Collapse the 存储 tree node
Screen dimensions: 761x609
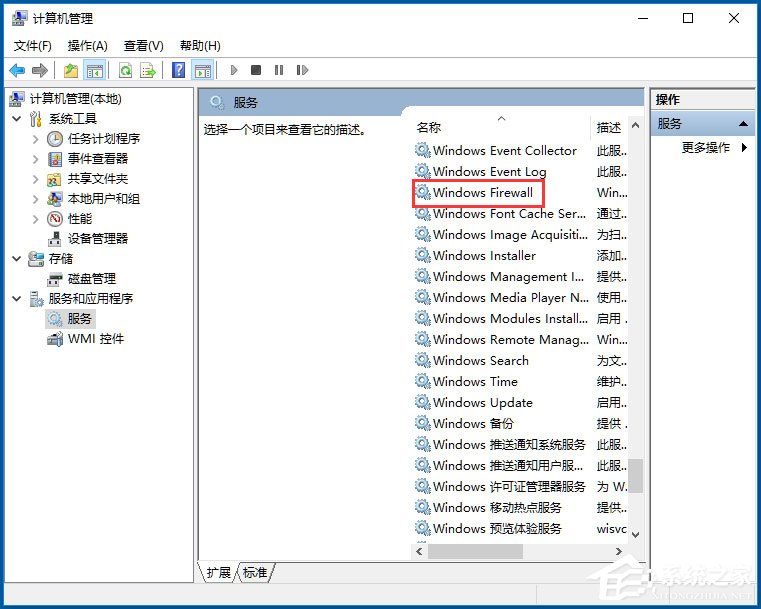pyautogui.click(x=17, y=259)
